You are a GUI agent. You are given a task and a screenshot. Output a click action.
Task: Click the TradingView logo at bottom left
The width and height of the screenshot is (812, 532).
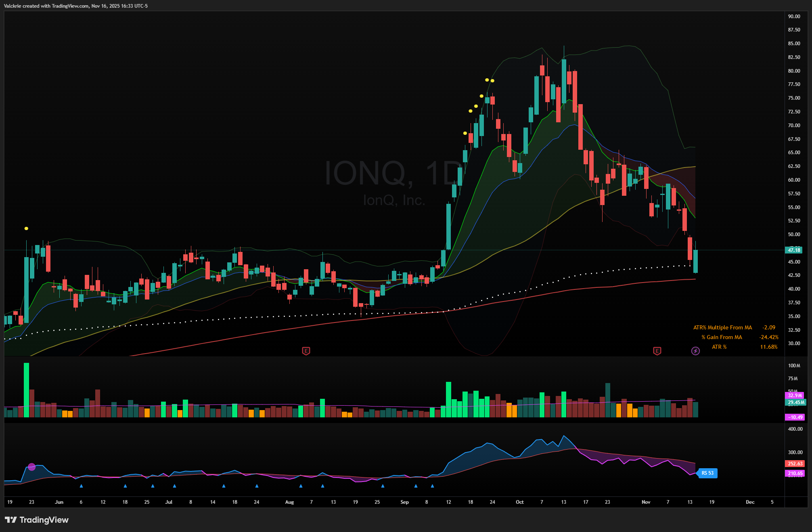pos(37,520)
